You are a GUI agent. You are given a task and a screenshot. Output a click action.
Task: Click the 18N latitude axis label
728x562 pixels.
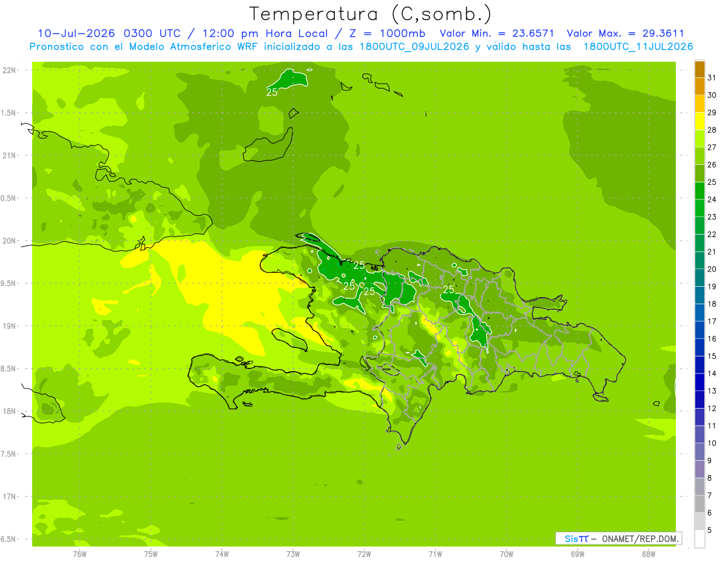(x=10, y=411)
